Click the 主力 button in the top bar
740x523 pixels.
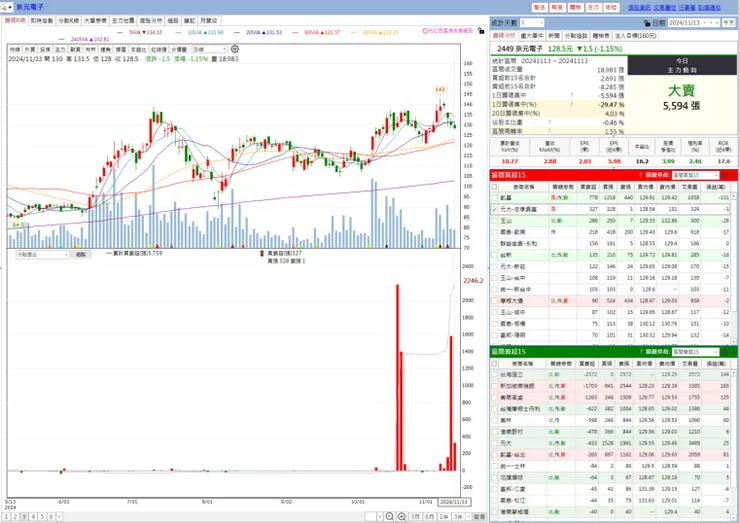tap(593, 8)
